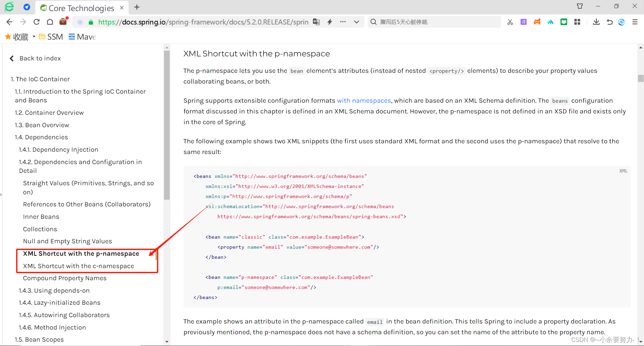Open Straight Values (Primitives, Strings) entry
644x346 pixels.
pos(89,188)
